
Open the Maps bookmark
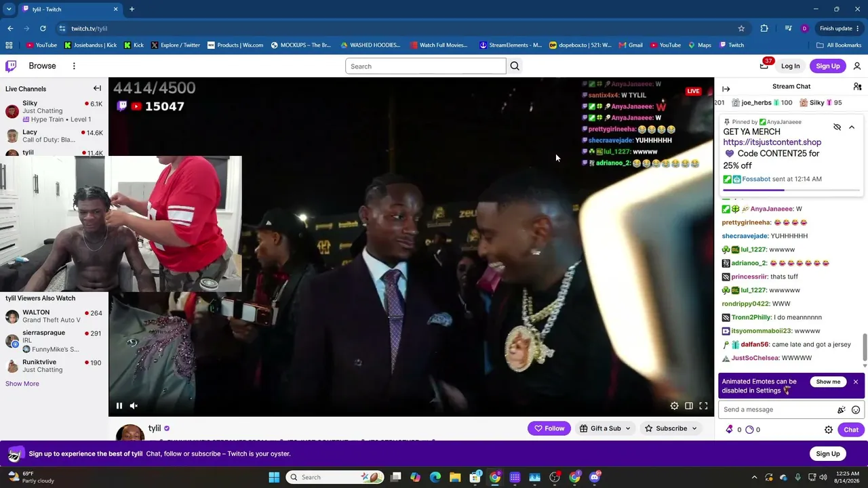pyautogui.click(x=700, y=45)
